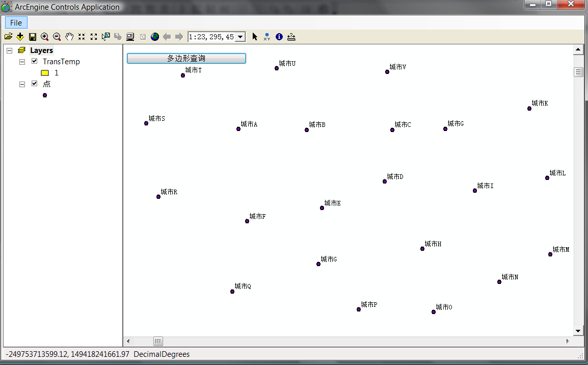Image resolution: width=588 pixels, height=365 pixels.
Task: Collapse the TransTemp layer legend
Action: point(22,62)
